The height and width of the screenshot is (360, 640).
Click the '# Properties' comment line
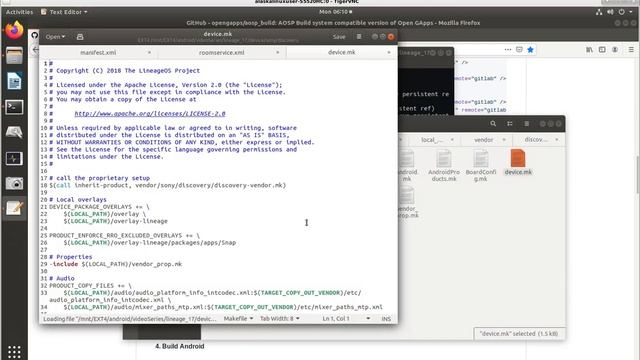(x=71, y=257)
